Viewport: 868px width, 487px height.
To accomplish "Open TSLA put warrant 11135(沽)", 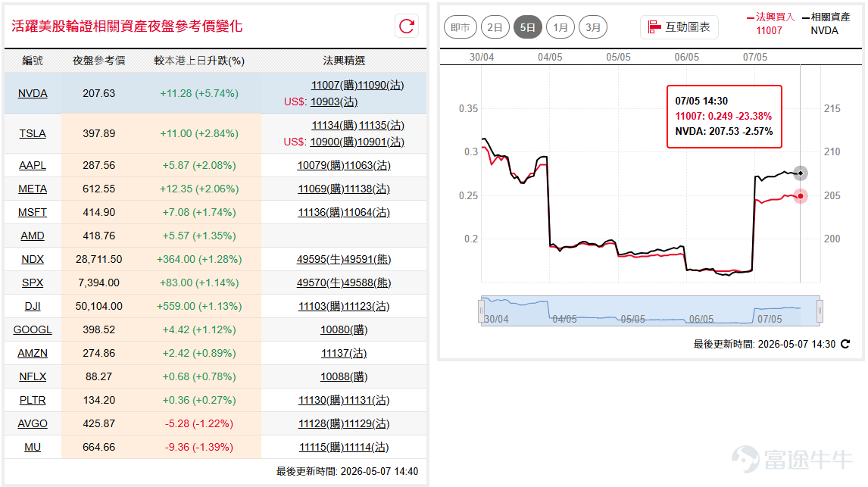I will (382, 125).
